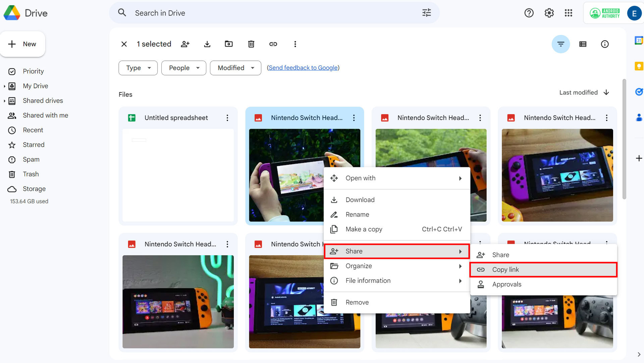This screenshot has width=644, height=363.
Task: Collapse the side panel chevron
Action: tap(639, 355)
